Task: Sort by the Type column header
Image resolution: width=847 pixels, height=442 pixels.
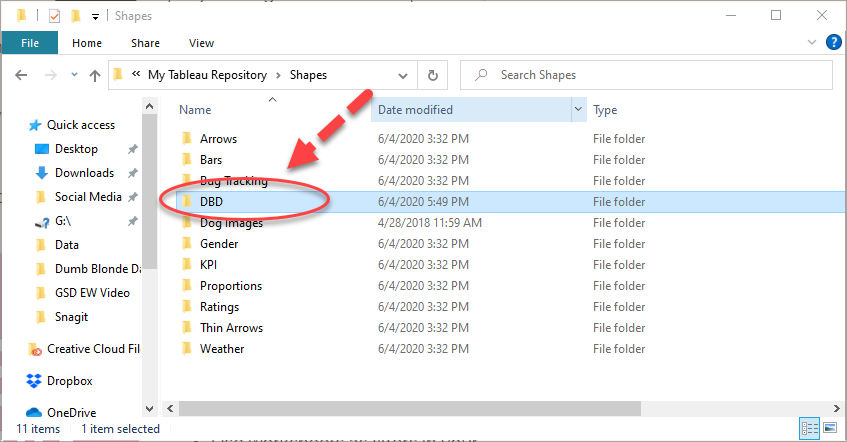Action: click(605, 110)
